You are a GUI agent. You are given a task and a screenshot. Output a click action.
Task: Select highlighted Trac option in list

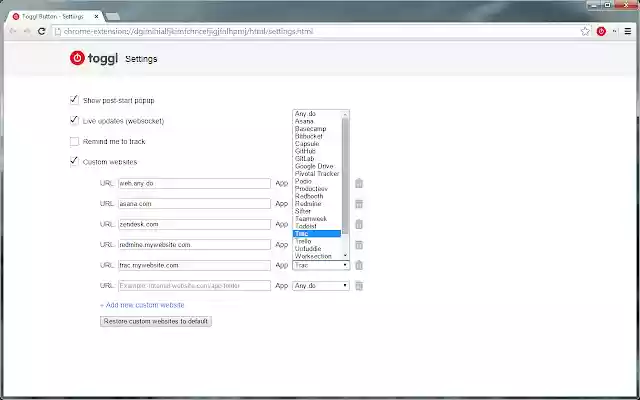point(317,233)
